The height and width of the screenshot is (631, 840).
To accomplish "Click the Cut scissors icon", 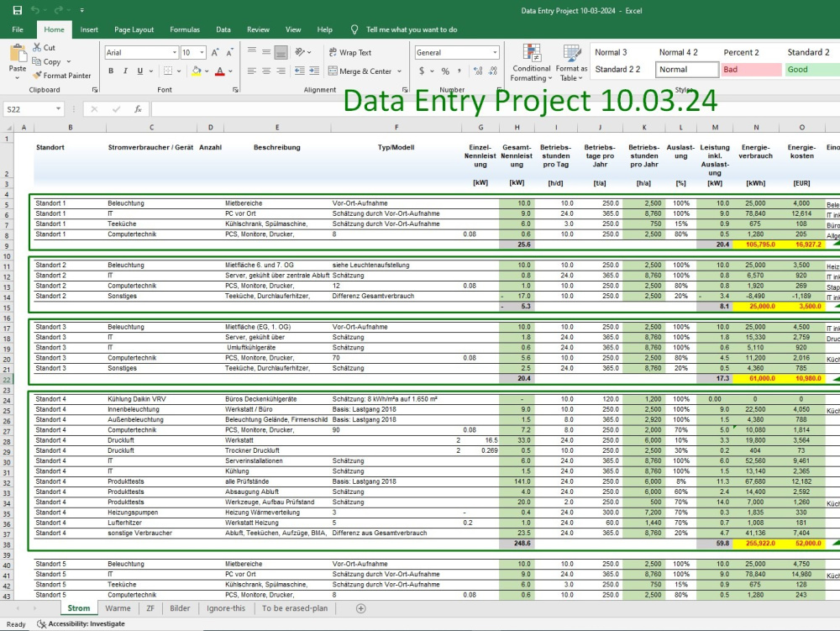I will [x=37, y=47].
